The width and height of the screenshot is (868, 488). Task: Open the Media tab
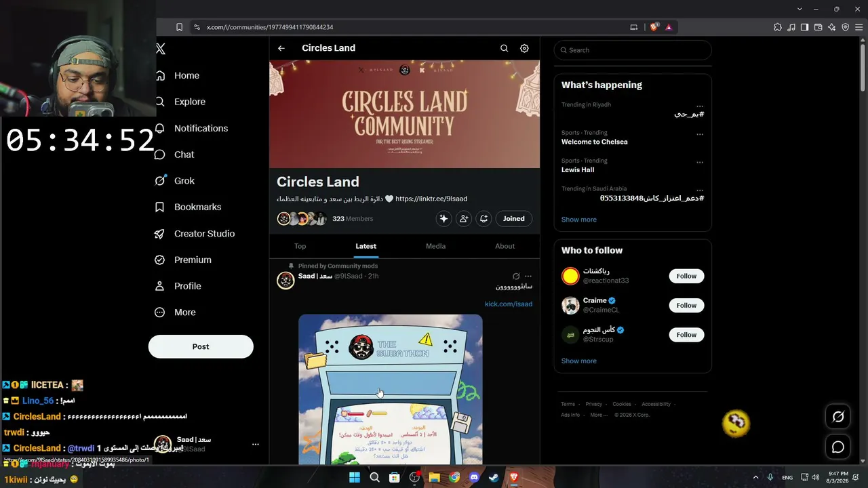click(435, 246)
